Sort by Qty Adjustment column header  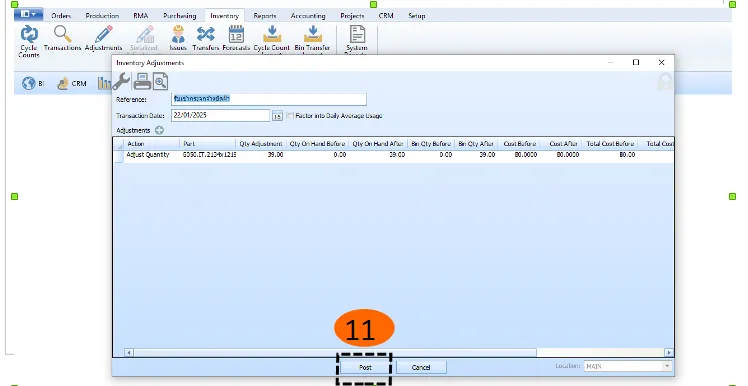click(261, 144)
